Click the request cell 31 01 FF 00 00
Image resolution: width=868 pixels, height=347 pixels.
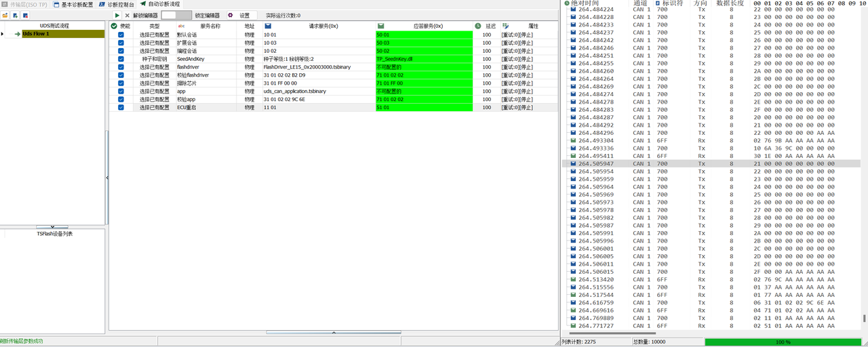[318, 83]
